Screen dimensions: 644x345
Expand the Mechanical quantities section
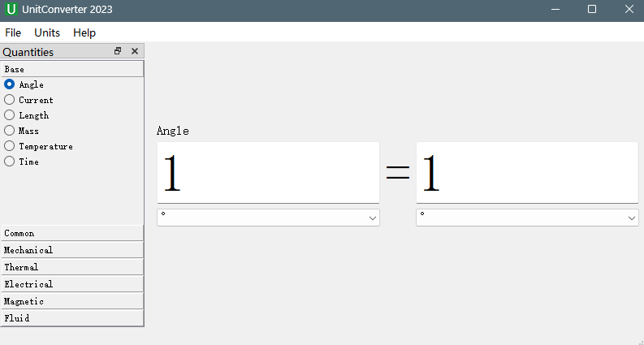(x=73, y=250)
